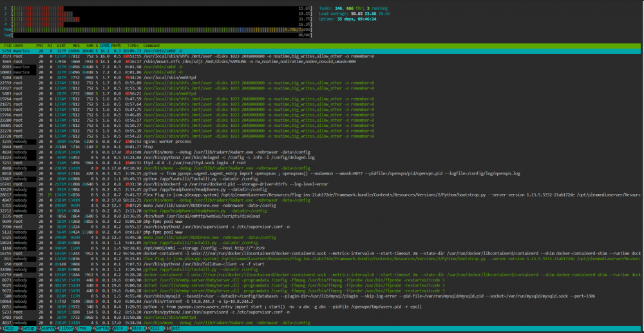
Task: Sort by the USER column header
Action: (18, 45)
